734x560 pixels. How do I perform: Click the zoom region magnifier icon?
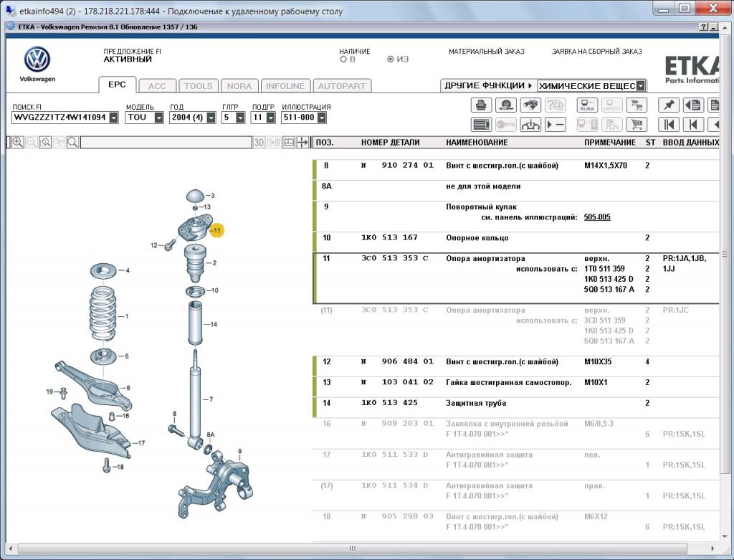[45, 143]
